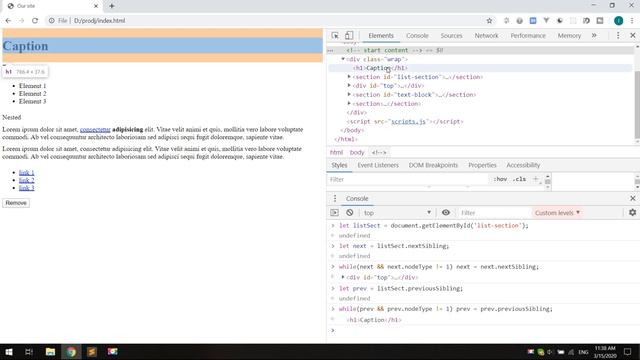Toggle the .cls class editor button
The height and width of the screenshot is (360, 640).
tap(519, 179)
